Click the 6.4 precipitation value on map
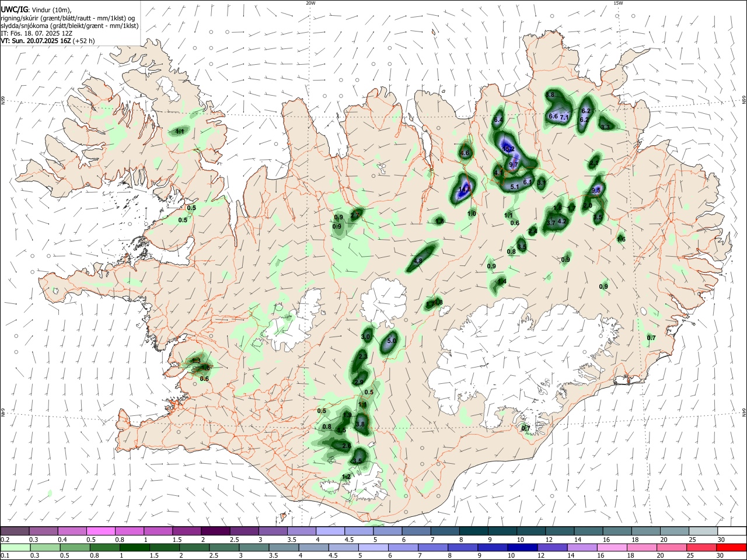The height and width of the screenshot is (560, 747). 498,120
